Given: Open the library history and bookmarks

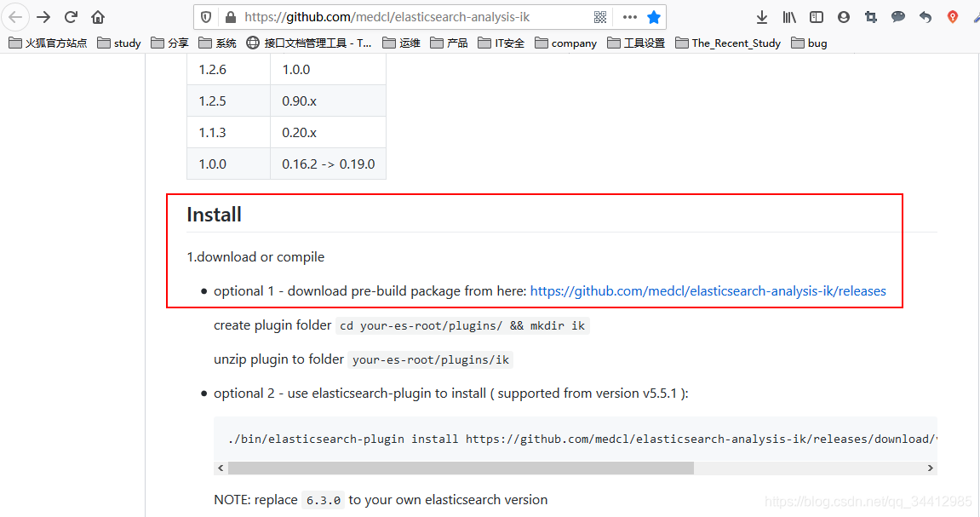Looking at the screenshot, I should [x=789, y=17].
